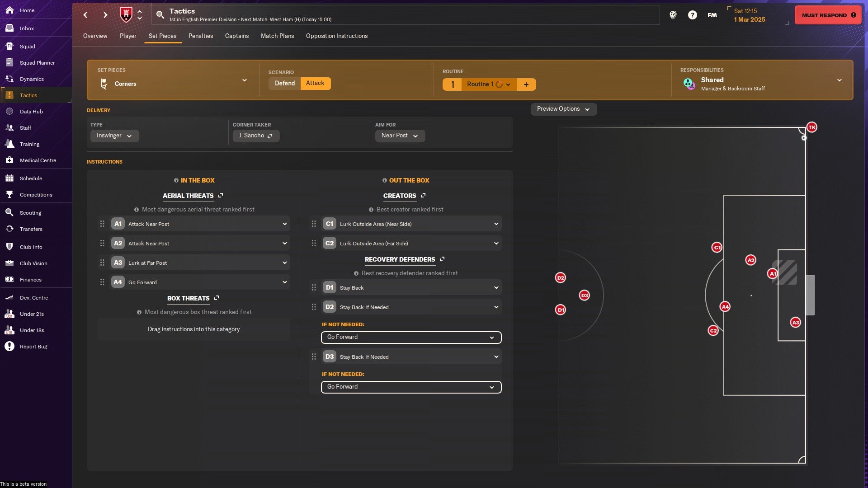Image resolution: width=868 pixels, height=488 pixels.
Task: Open the Dev. Centre
Action: coord(33,297)
